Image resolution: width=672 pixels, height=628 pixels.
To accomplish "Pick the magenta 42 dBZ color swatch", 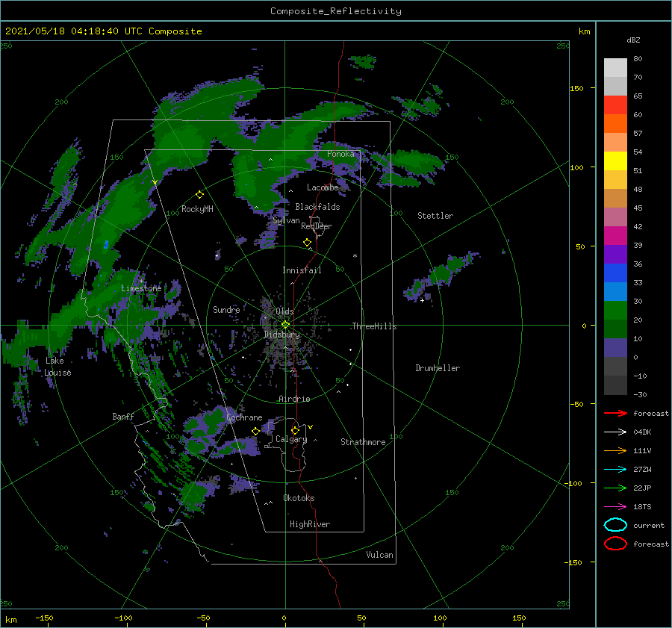I will [615, 235].
